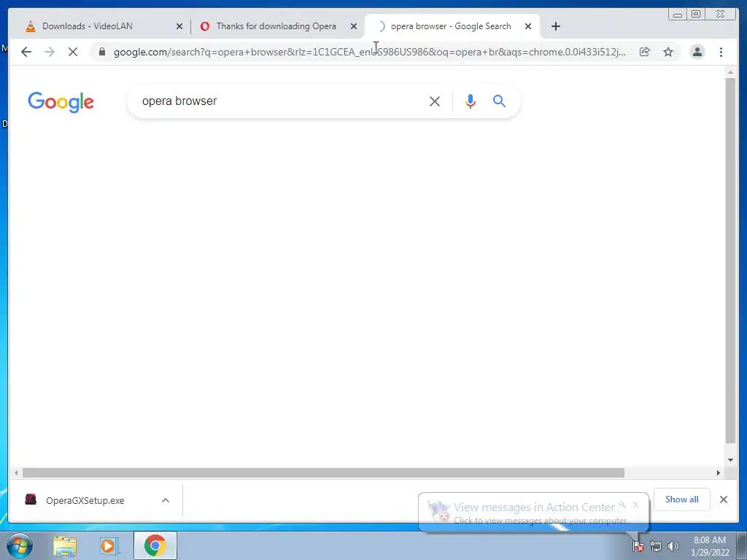747x560 pixels.
Task: Go back to the previous page
Action: (26, 52)
